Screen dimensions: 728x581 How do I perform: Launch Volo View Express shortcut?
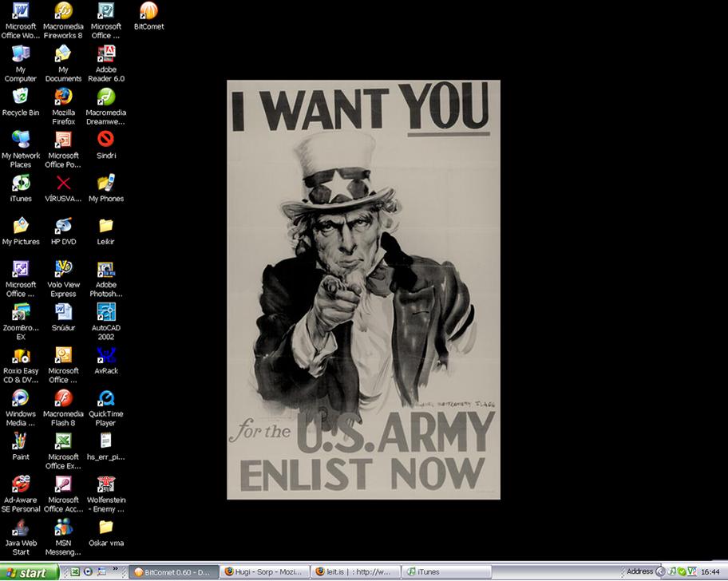(x=63, y=279)
